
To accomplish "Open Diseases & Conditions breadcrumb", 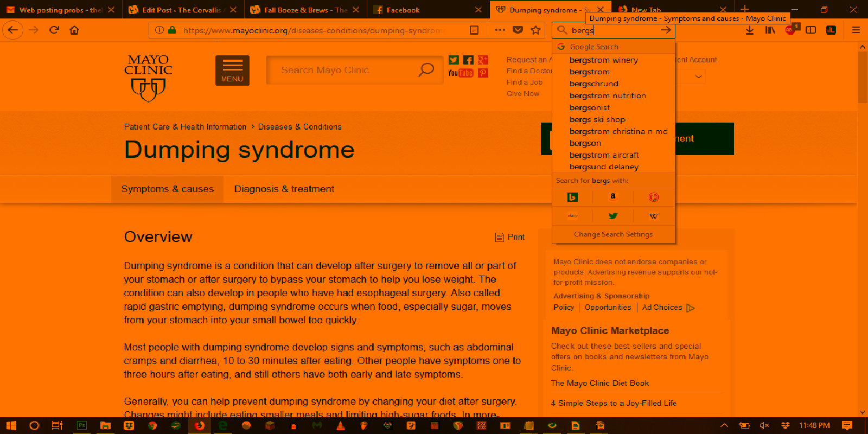I will 300,127.
